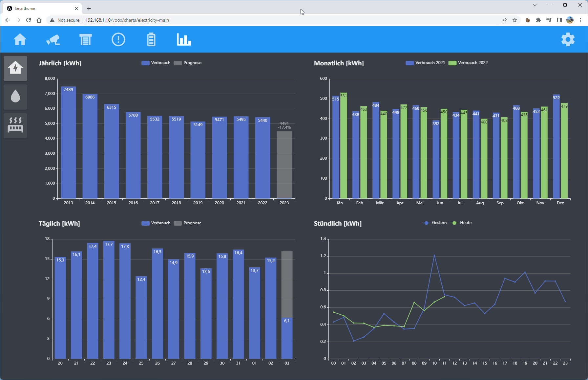Click the 4491 -17.4% forecast label
Viewport: 588px width, 380px height.
tap(284, 125)
